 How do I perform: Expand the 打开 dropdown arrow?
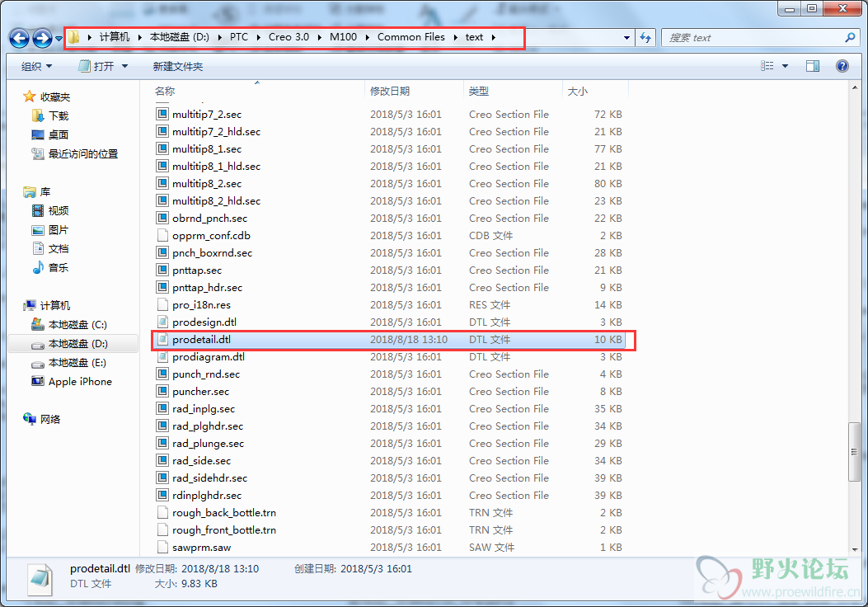[x=124, y=67]
